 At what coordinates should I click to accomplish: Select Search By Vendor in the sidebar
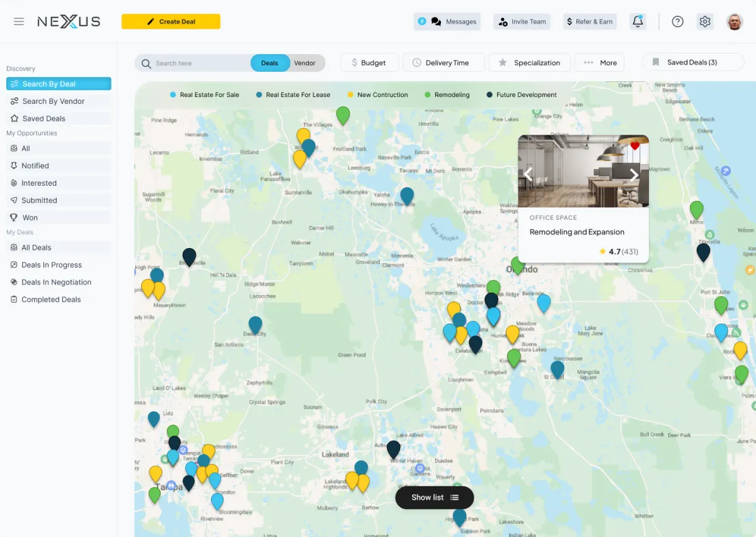tap(59, 101)
